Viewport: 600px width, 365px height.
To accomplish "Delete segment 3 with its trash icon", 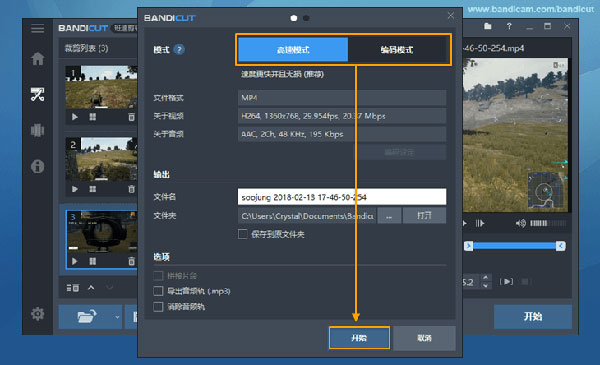I will [131, 261].
